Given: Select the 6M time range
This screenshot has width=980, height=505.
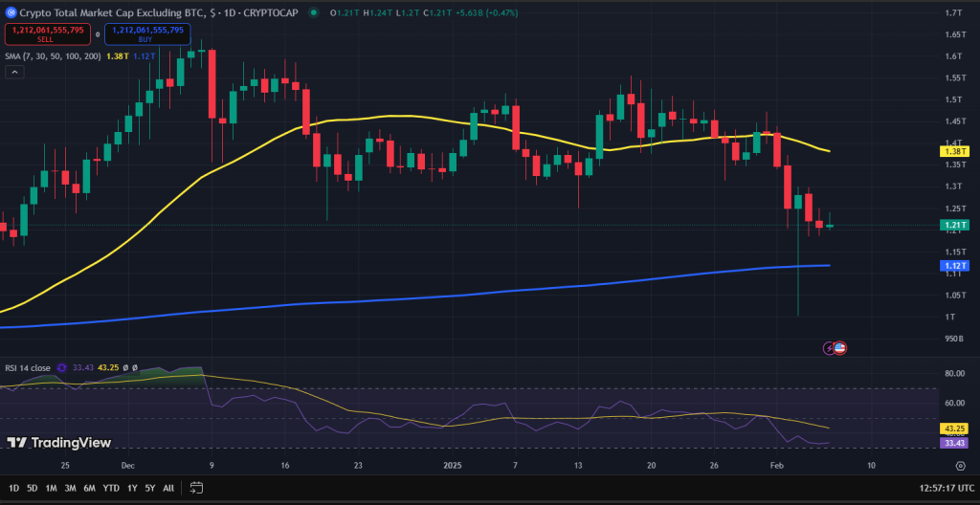Looking at the screenshot, I should 89,488.
